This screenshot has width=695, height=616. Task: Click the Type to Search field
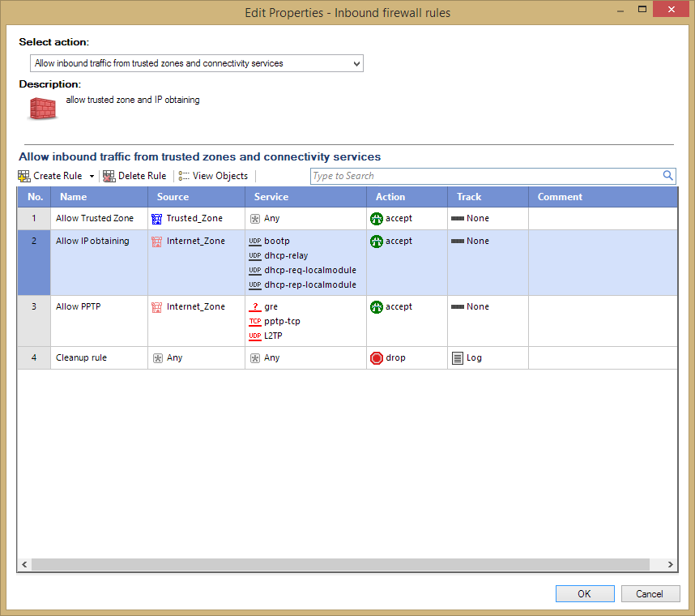click(486, 176)
